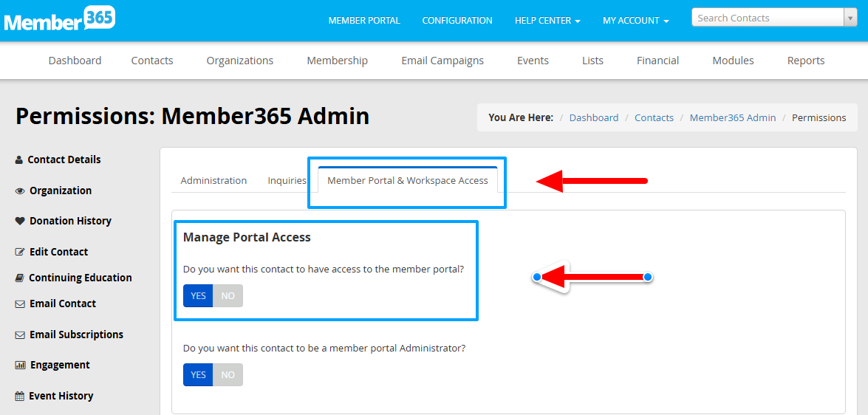Switch to the Administration tab
868x415 pixels.
click(x=213, y=180)
